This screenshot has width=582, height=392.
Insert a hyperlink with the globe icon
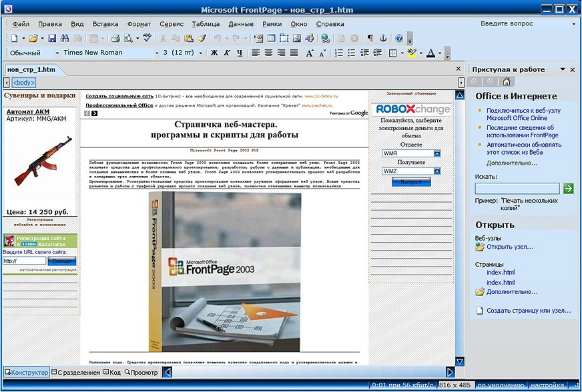326,38
